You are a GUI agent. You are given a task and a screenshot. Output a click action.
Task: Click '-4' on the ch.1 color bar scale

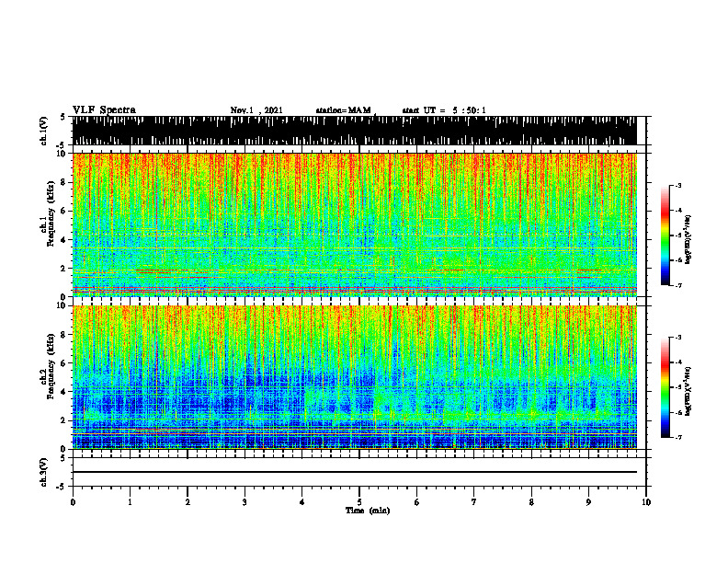678,211
